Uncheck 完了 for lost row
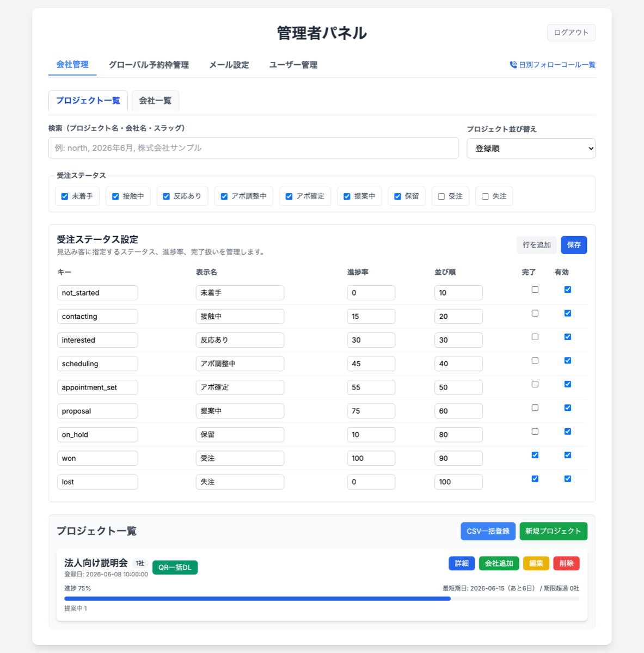Screen dimensions: 644x653 (535, 479)
